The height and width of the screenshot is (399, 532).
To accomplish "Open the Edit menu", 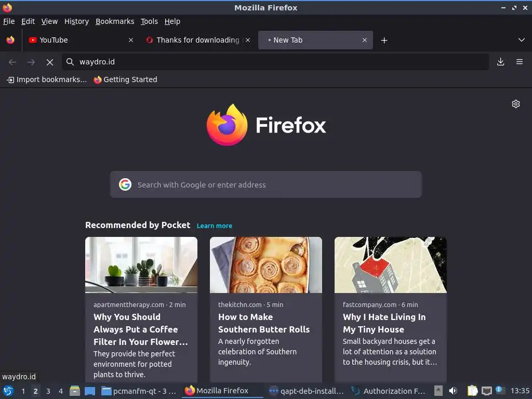I will click(x=28, y=21).
